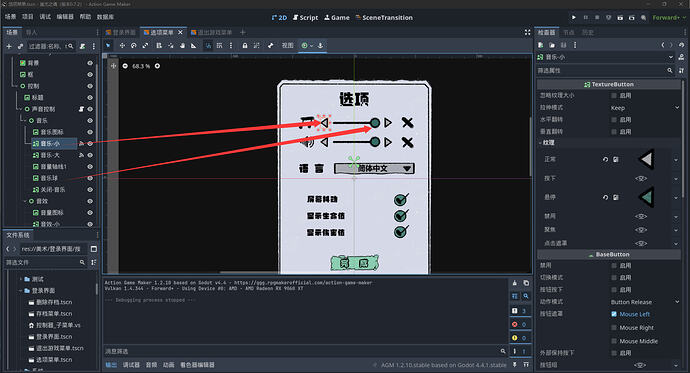Toggle distraction-free mode expand icon
Viewport: 690px width, 373px height.
click(528, 32)
